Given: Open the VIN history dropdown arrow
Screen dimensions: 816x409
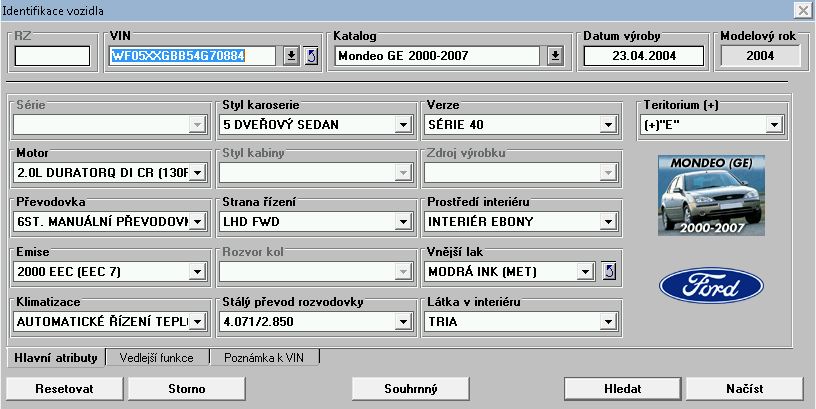Looking at the screenshot, I should 290,55.
